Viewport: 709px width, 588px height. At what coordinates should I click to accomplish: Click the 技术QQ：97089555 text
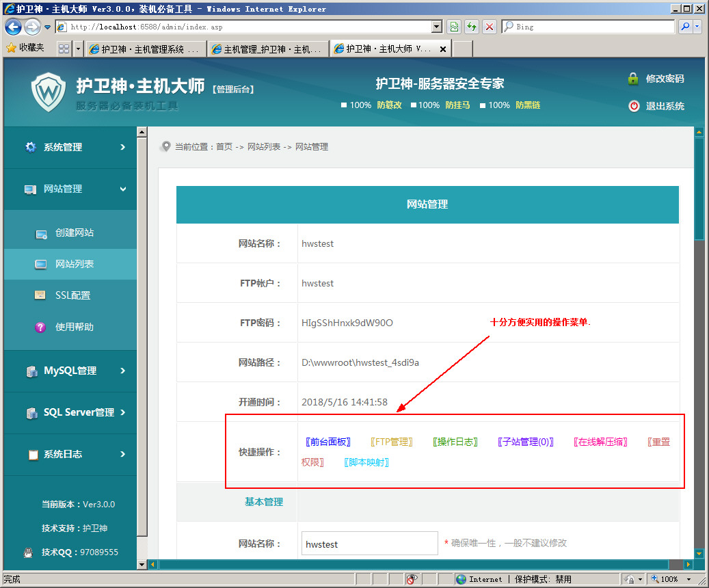(79, 552)
